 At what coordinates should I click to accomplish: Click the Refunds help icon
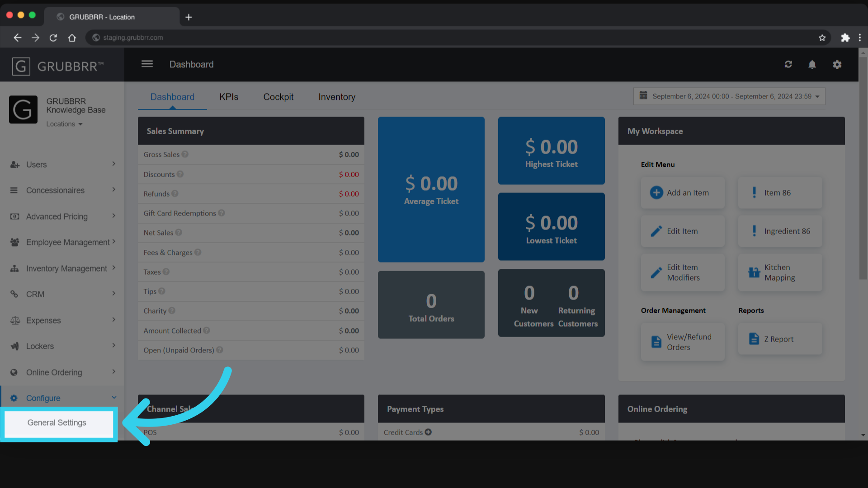click(x=175, y=193)
